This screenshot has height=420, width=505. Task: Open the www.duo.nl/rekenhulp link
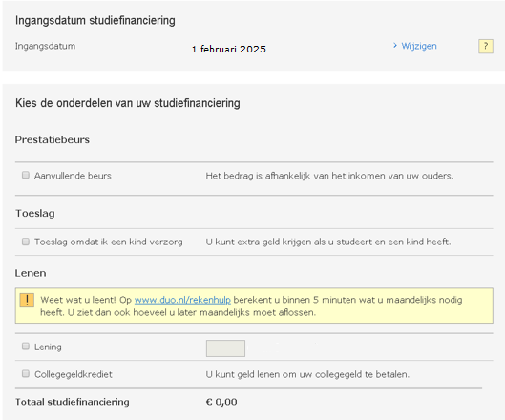(182, 300)
